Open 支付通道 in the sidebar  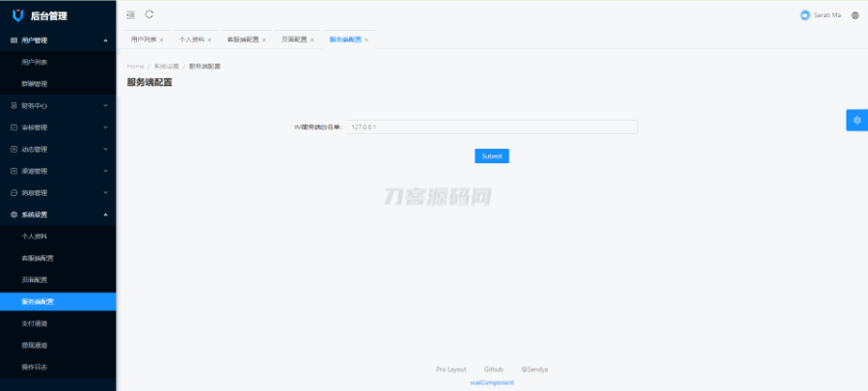click(35, 323)
